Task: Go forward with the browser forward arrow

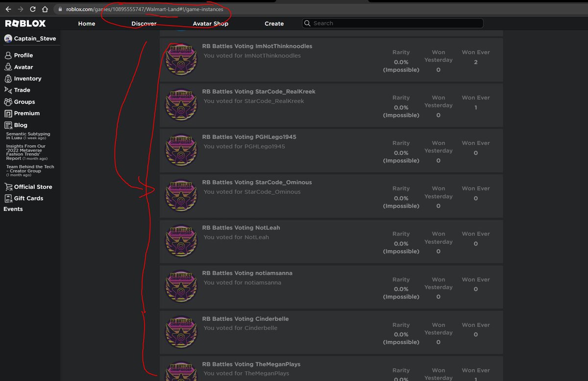Action: coord(20,9)
